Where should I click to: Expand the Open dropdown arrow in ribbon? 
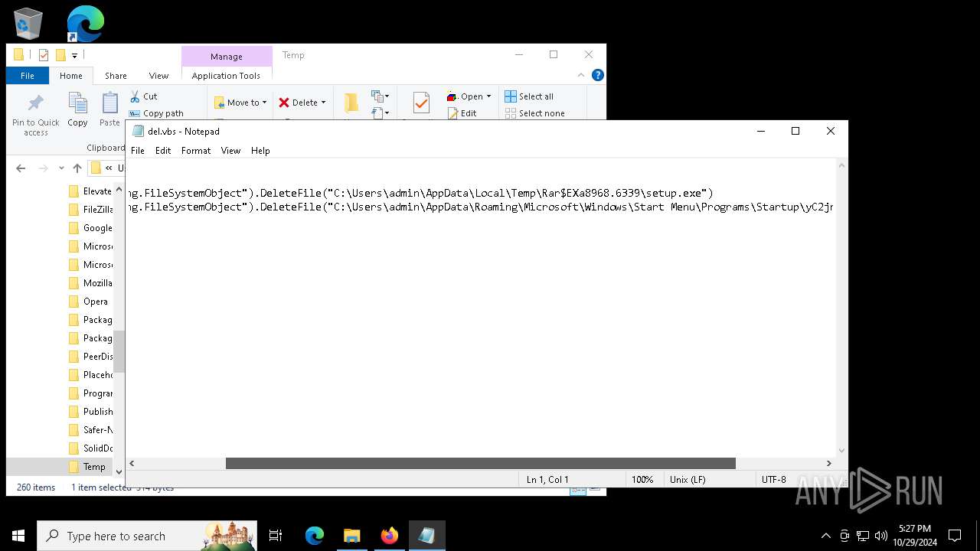pyautogui.click(x=488, y=96)
